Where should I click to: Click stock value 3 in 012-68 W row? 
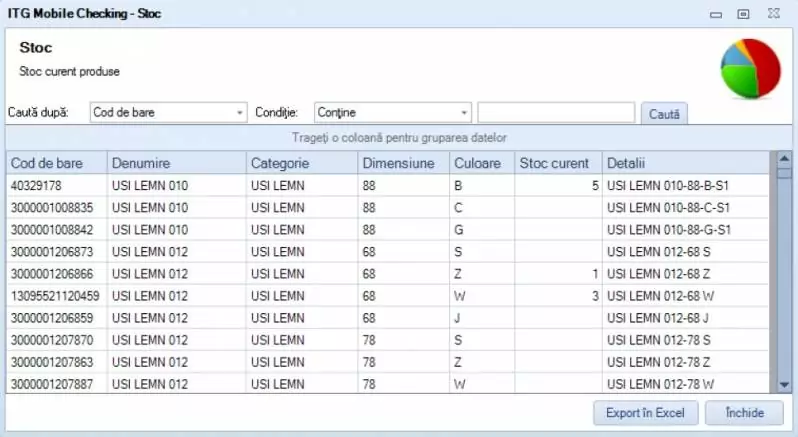[558, 296]
